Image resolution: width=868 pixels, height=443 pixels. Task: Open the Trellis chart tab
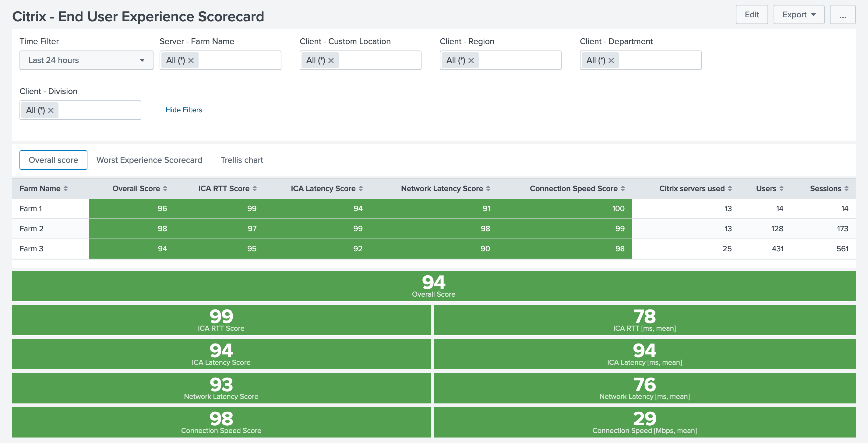point(241,160)
